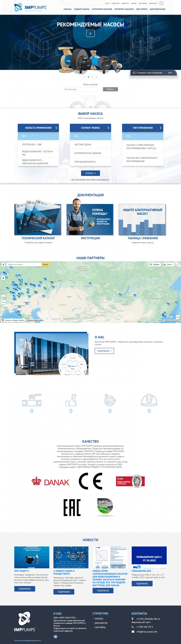
Task: Click Создать свою карту link
Action: (35, 320)
